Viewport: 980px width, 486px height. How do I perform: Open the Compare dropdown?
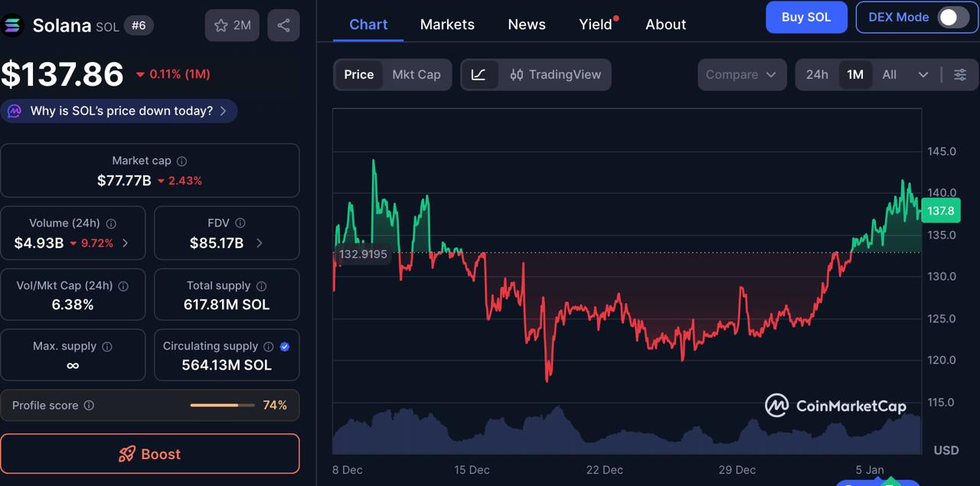click(741, 74)
